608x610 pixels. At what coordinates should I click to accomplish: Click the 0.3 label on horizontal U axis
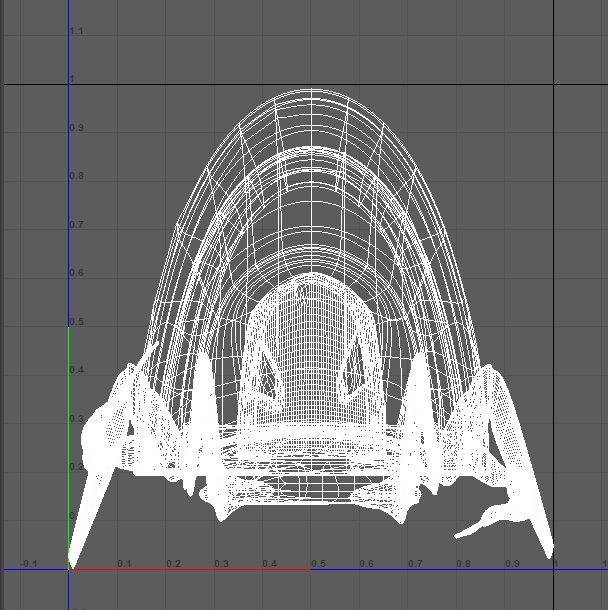tap(221, 564)
